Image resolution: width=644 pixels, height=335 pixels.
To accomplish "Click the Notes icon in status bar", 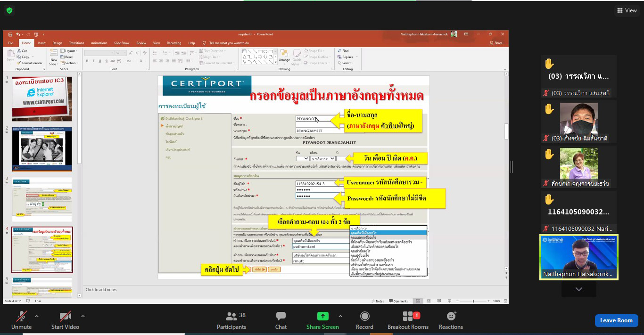I will pos(372,301).
